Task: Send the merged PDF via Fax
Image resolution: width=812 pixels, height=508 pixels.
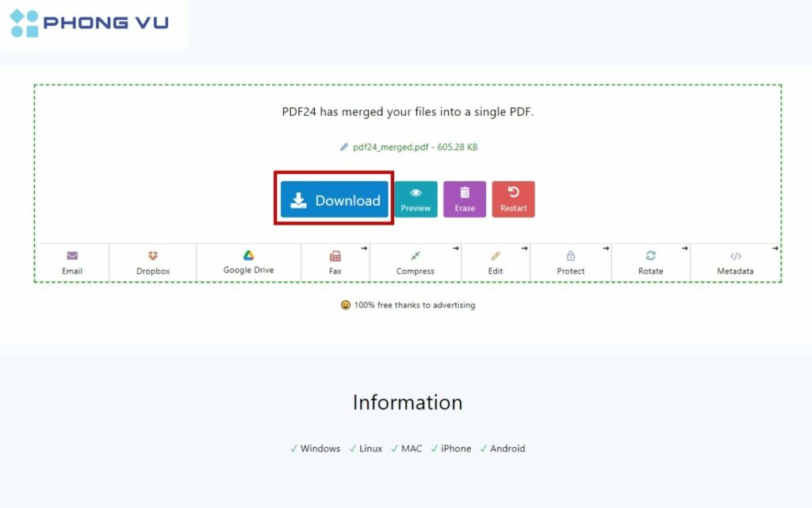Action: (335, 263)
